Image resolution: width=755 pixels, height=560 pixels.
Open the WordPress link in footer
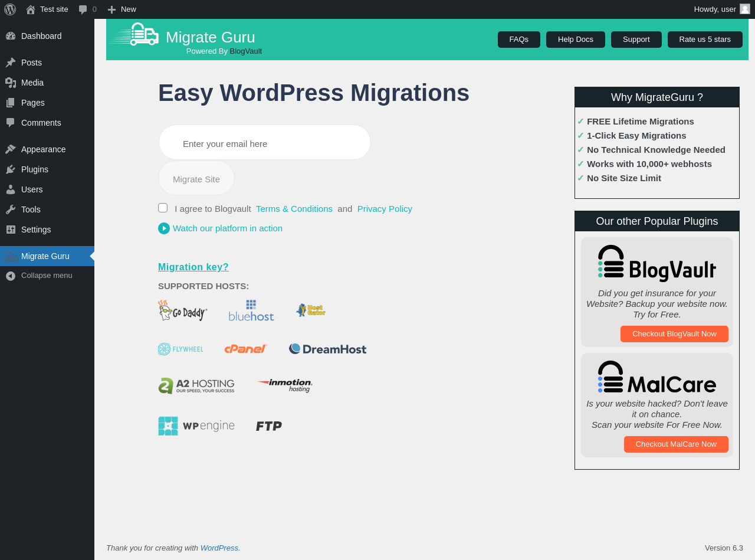click(x=219, y=548)
